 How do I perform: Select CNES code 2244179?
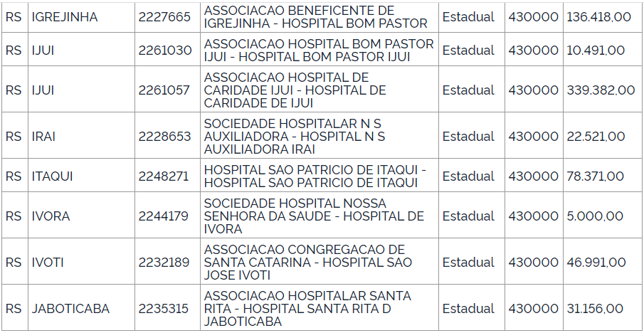[x=165, y=216]
